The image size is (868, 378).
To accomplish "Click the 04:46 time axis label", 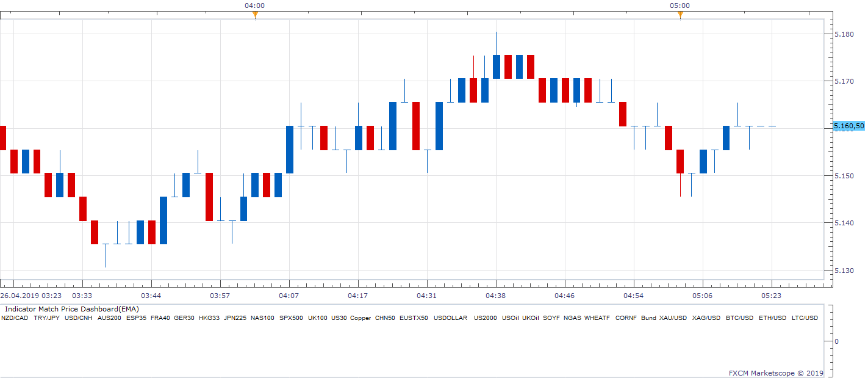I will click(565, 295).
